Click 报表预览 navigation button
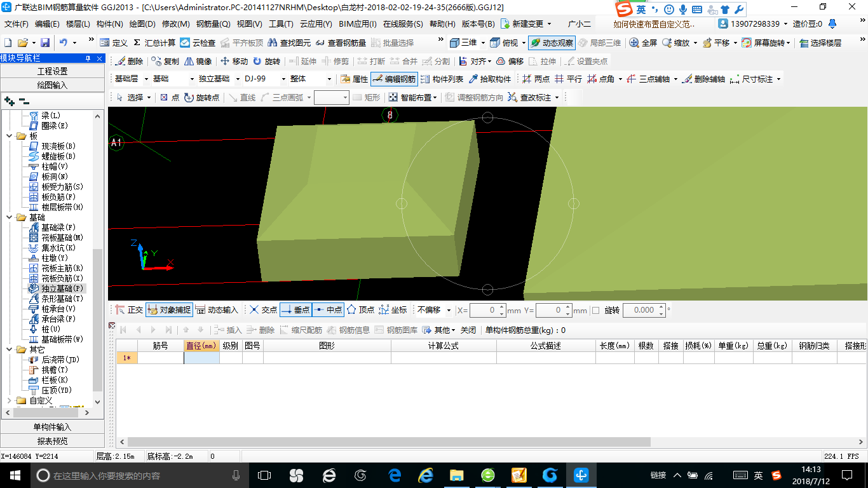 coord(52,441)
